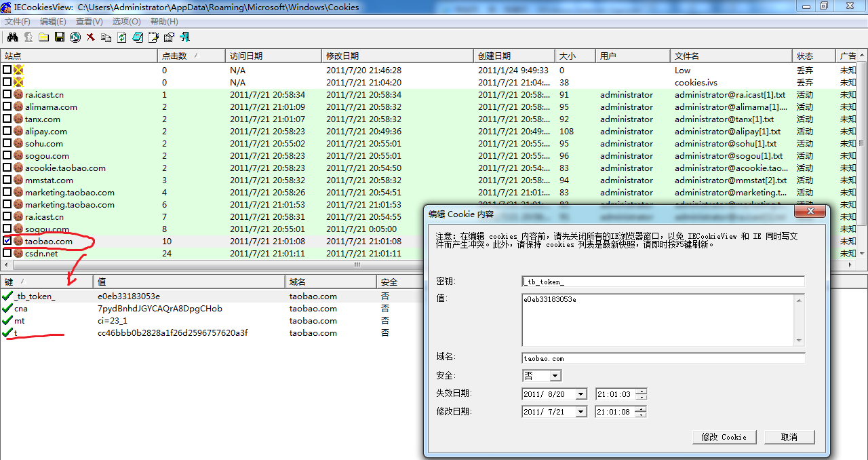
Task: Open the 帮助(H) menu
Action: tap(164, 22)
